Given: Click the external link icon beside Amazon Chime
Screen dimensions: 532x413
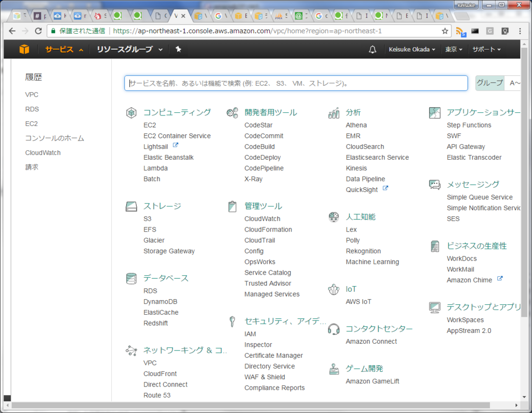Looking at the screenshot, I should tap(500, 278).
